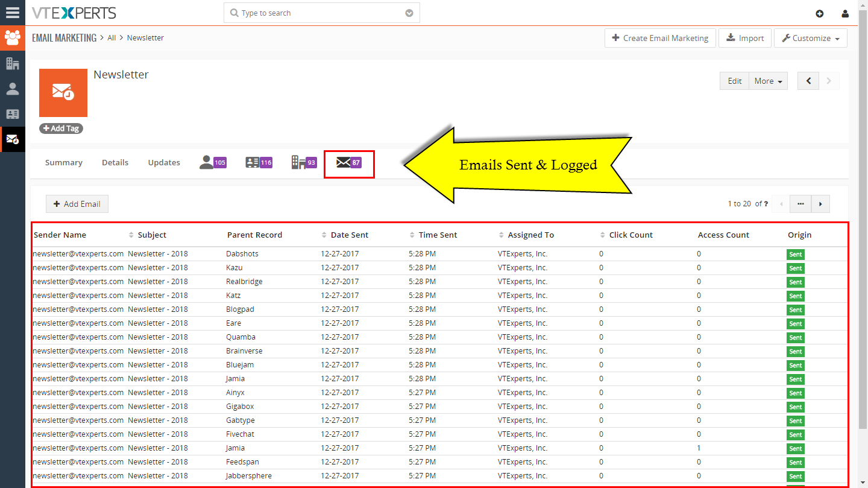Sort by the Time Sent column

[438, 235]
